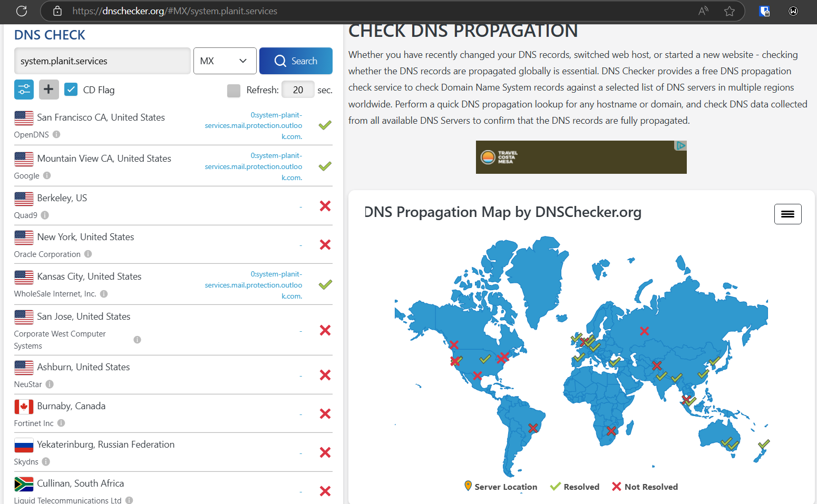This screenshot has width=817, height=504.
Task: Click the red not-resolved X for Cullinan
Action: click(325, 491)
